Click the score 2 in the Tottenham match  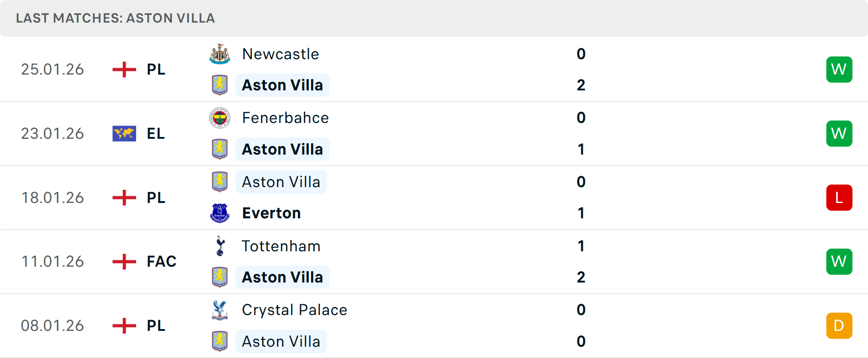pos(581,277)
